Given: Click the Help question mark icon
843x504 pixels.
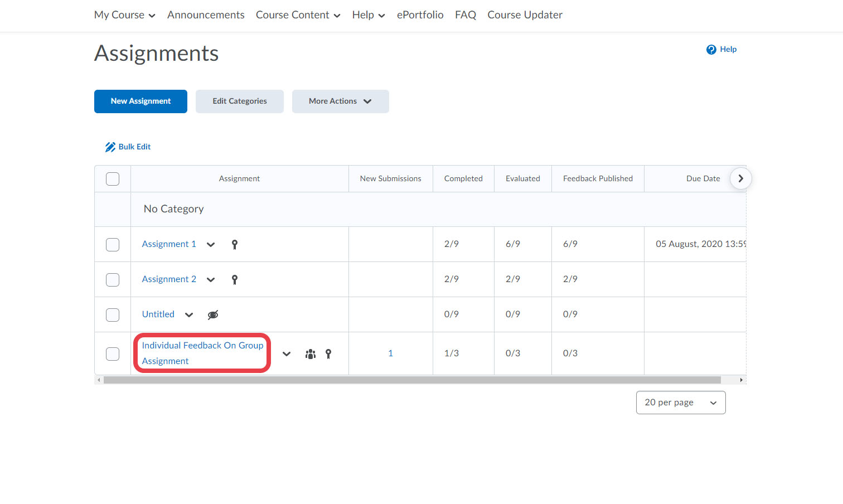Looking at the screenshot, I should (711, 50).
